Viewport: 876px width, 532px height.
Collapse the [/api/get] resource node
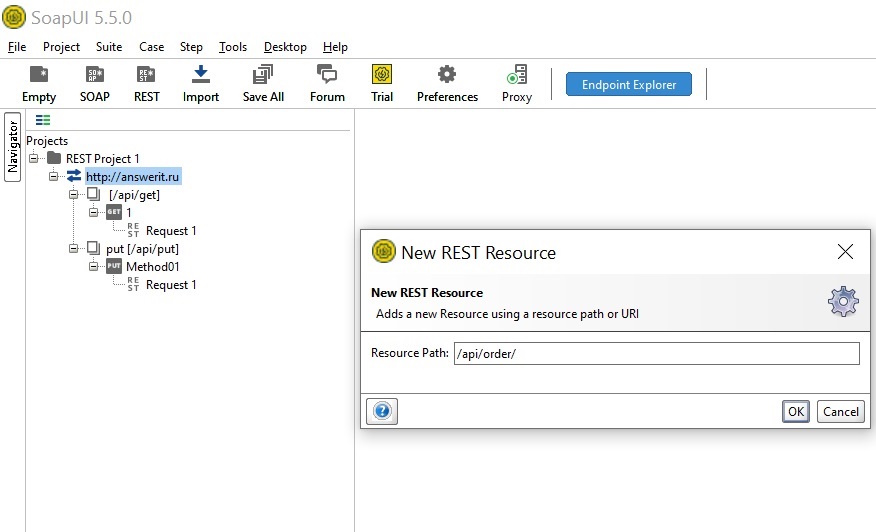[x=73, y=194]
